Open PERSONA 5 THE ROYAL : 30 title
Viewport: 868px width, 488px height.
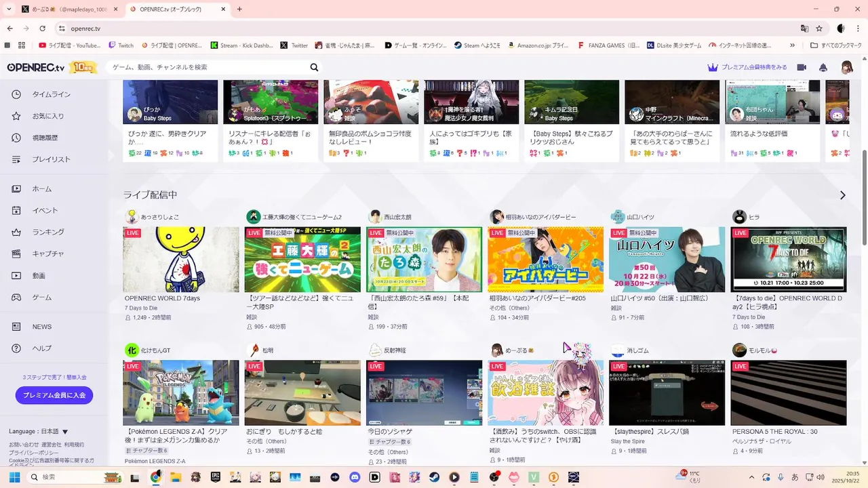click(774, 431)
